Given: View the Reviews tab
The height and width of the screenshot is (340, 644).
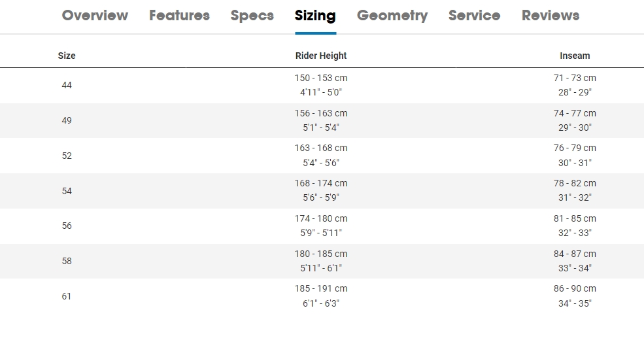Looking at the screenshot, I should coord(551,16).
